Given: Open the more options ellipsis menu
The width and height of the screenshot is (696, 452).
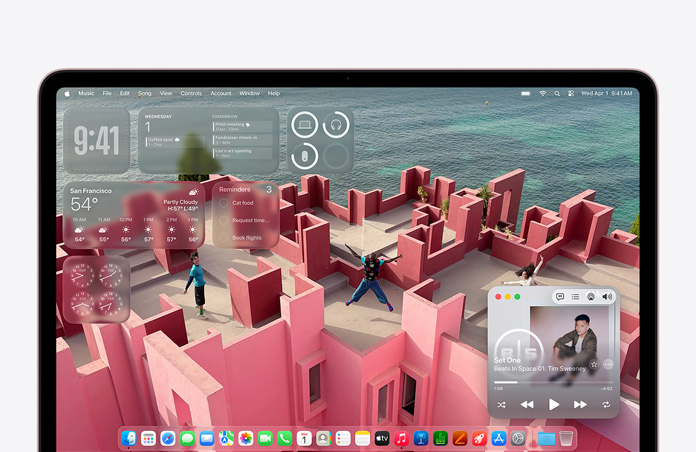Looking at the screenshot, I should (608, 364).
